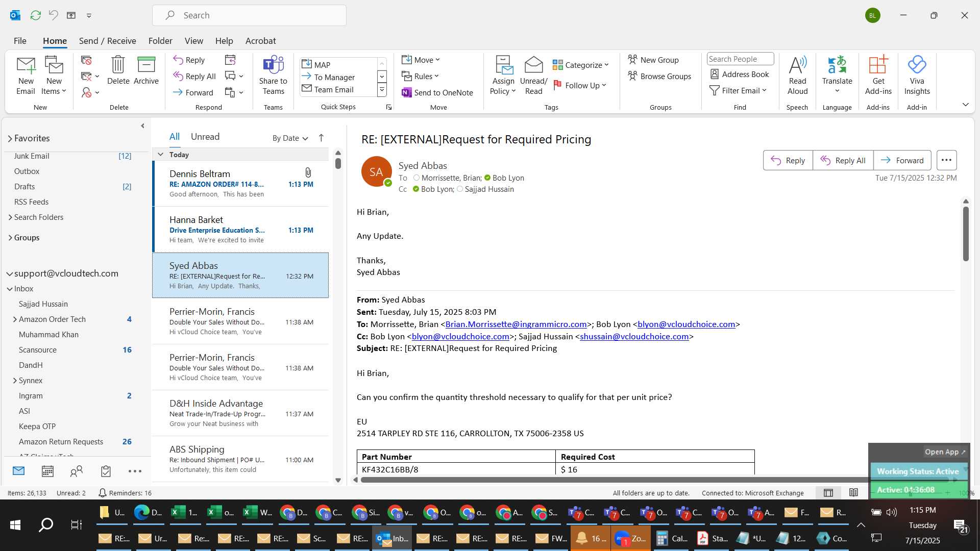Click the Send/Receive sync icon in title bar

click(x=35, y=15)
